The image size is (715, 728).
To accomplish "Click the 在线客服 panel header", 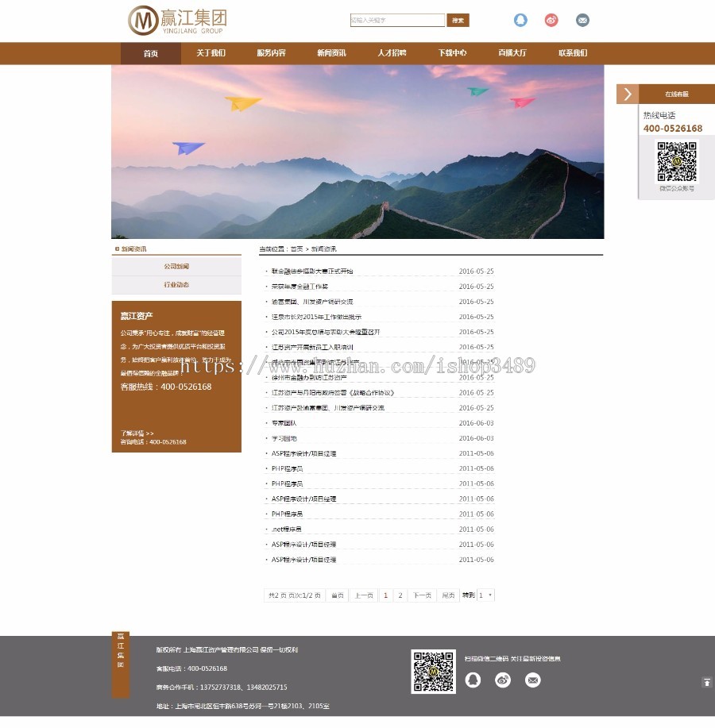I will 677,94.
